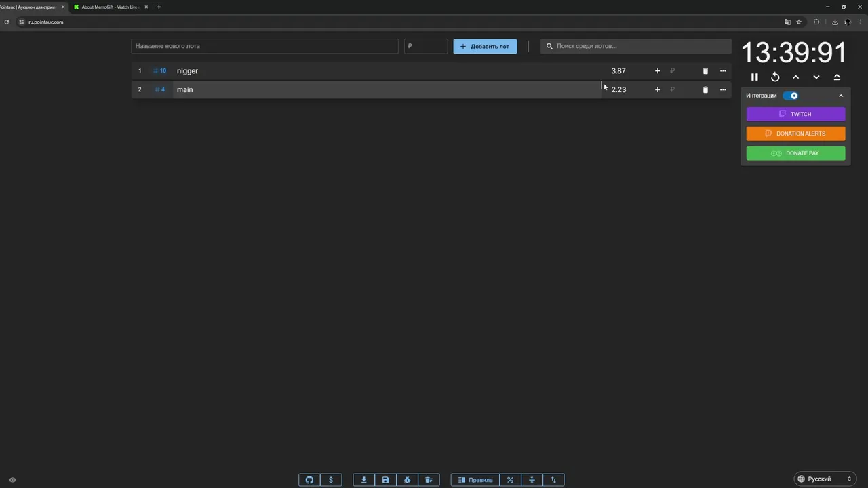This screenshot has height=488, width=868.
Task: Click the 2.23 amount value
Action: [x=618, y=89]
